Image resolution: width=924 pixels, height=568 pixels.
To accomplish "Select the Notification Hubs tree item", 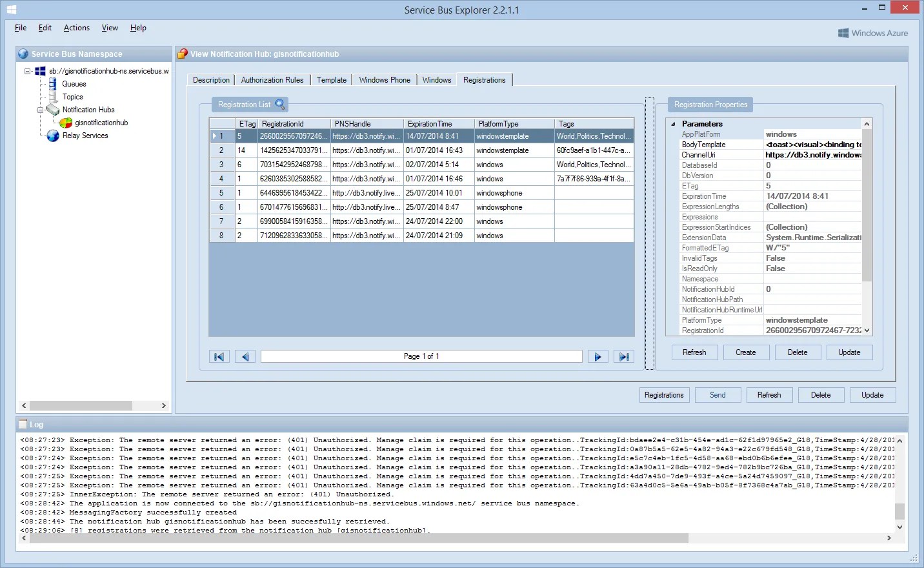I will click(x=88, y=110).
